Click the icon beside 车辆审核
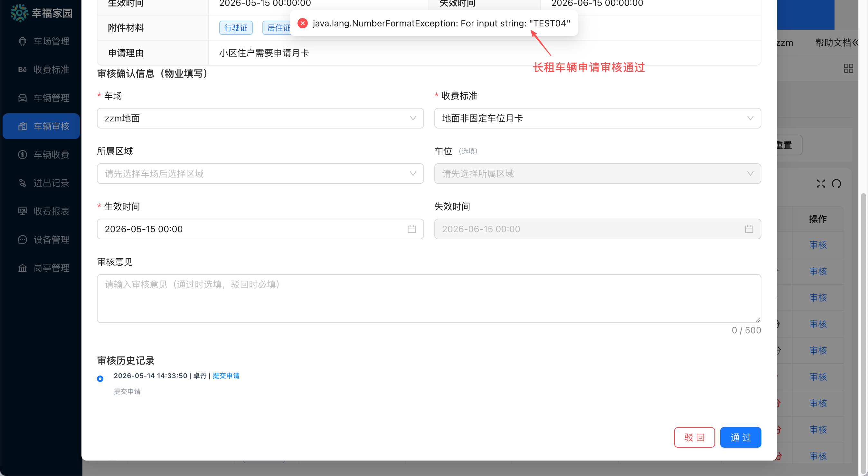 click(22, 126)
